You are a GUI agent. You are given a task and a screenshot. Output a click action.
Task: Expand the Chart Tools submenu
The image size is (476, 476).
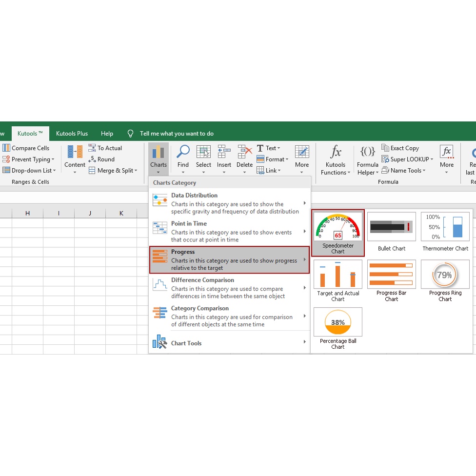tap(229, 343)
